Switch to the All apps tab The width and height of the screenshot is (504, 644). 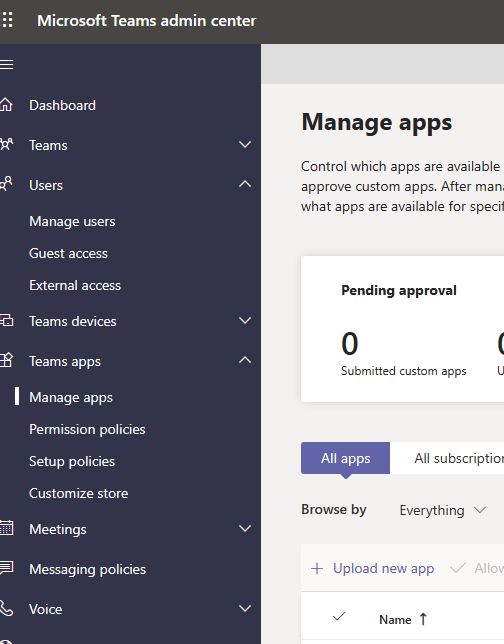pos(345,458)
